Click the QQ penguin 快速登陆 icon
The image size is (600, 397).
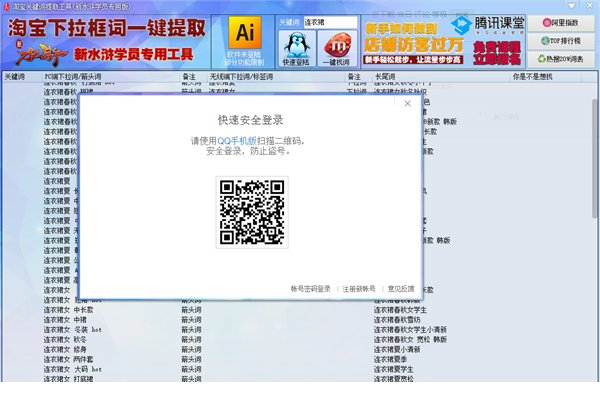coord(297,49)
